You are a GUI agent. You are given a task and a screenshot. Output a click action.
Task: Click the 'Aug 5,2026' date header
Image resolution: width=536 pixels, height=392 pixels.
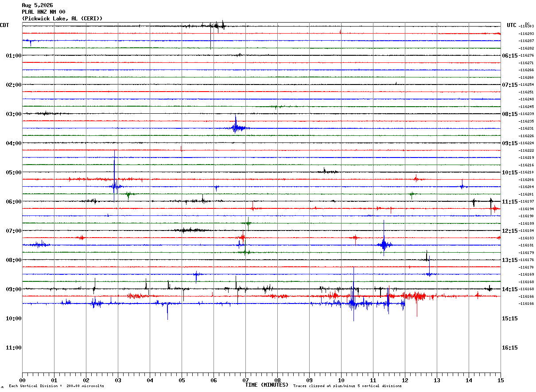tap(37, 5)
